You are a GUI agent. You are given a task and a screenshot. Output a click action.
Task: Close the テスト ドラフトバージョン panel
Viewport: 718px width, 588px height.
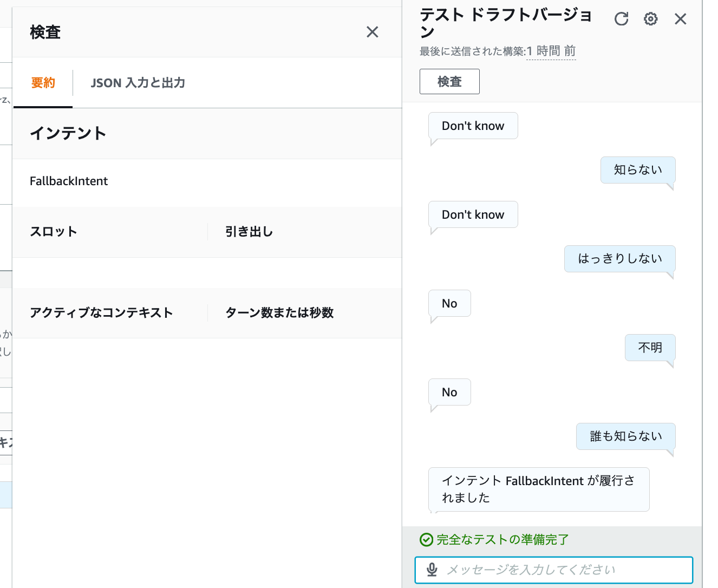click(x=680, y=19)
